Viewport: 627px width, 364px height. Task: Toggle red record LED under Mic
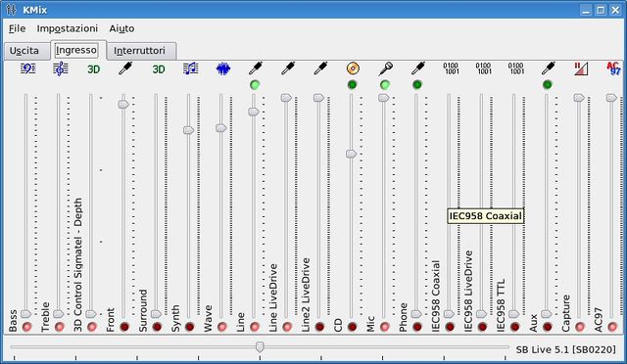[385, 327]
